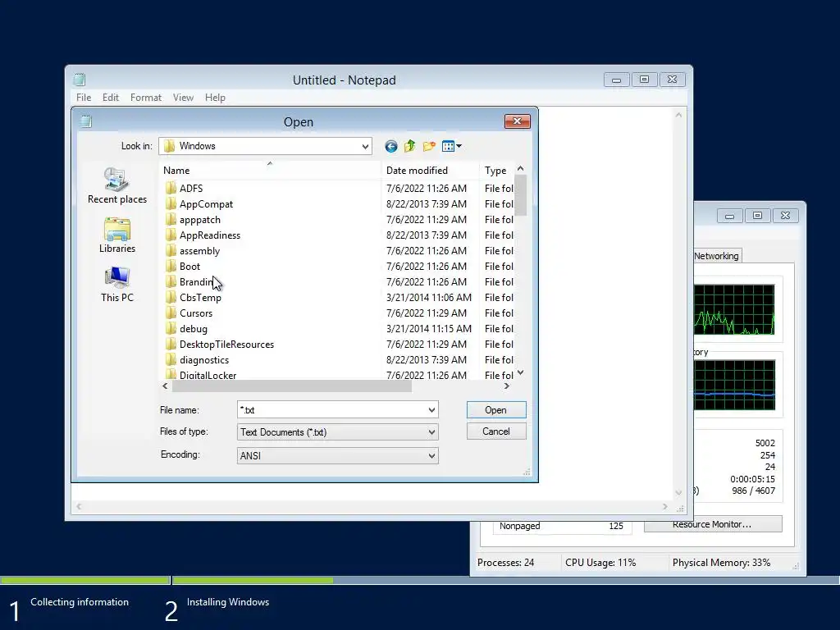Select the diagnostics folder icon

[171, 359]
